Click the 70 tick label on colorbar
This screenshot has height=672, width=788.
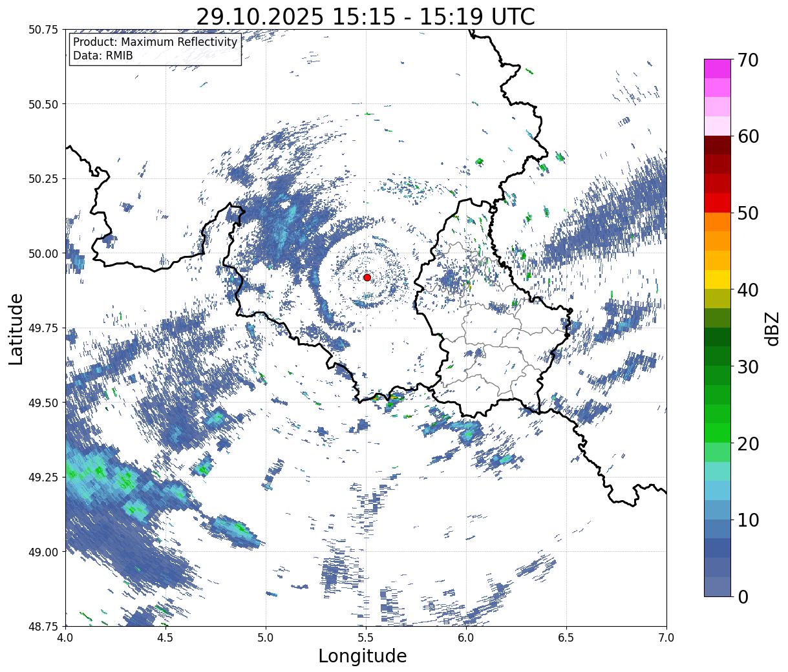(748, 60)
